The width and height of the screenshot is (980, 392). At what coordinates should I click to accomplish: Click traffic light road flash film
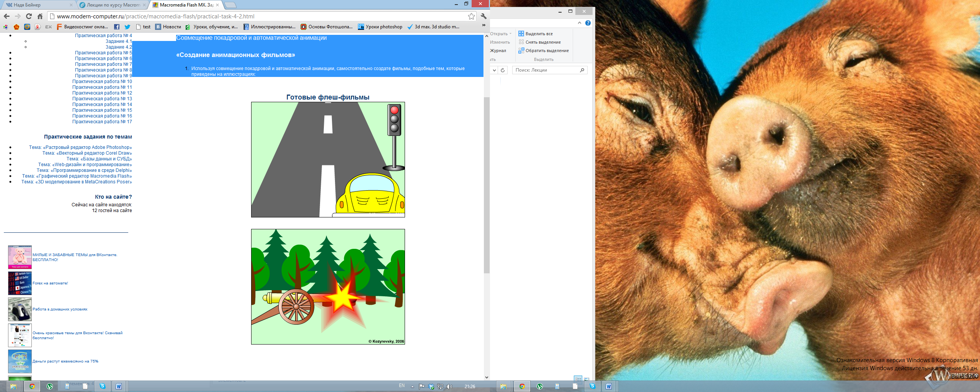point(328,160)
